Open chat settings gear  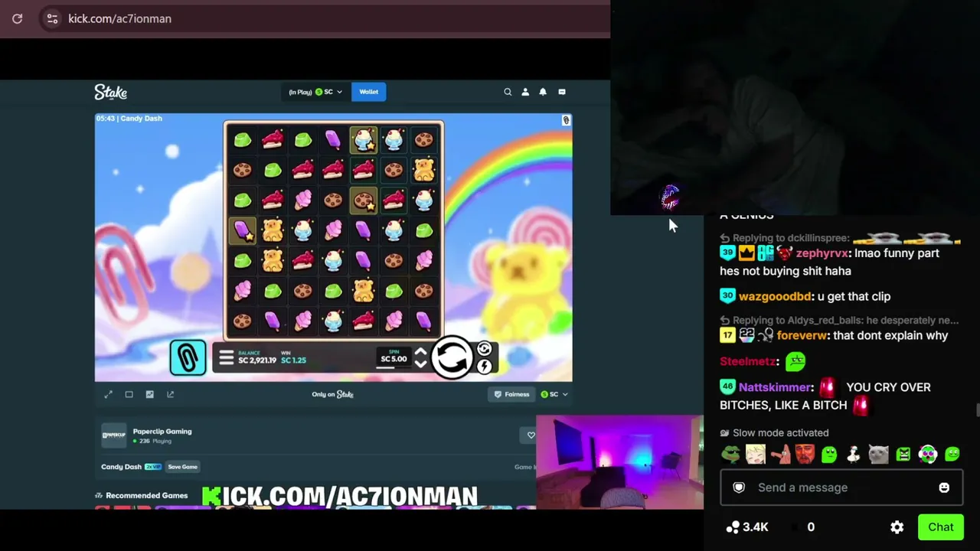pyautogui.click(x=897, y=527)
